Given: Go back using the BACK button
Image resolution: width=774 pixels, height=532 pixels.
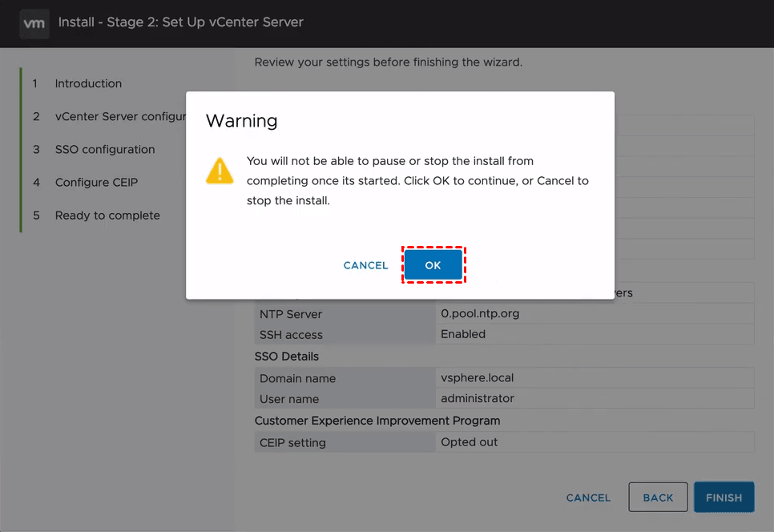Looking at the screenshot, I should pos(658,498).
